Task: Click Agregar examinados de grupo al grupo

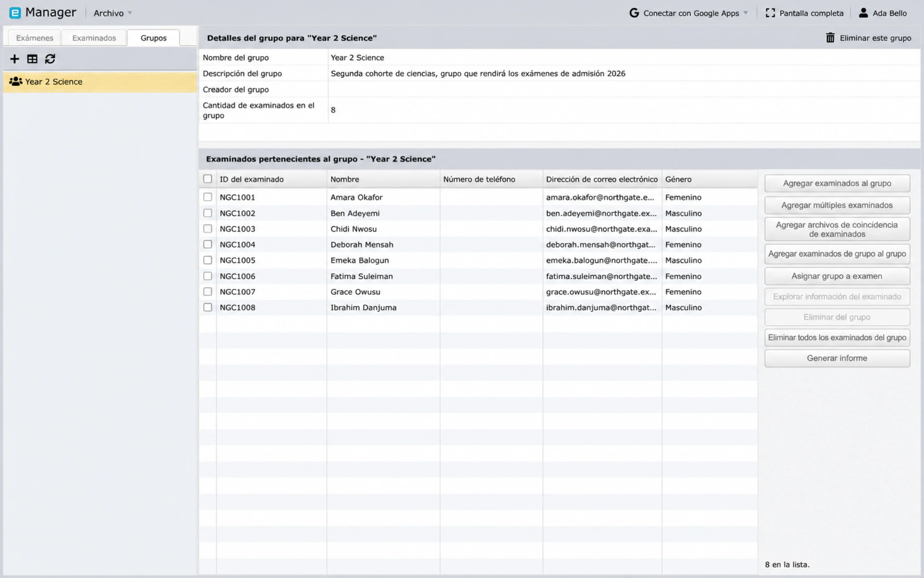Action: click(x=837, y=254)
